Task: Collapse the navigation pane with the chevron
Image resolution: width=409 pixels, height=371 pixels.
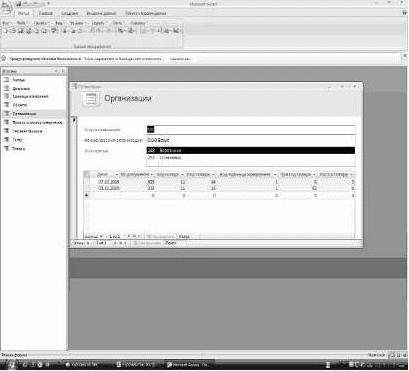Action: (63, 71)
